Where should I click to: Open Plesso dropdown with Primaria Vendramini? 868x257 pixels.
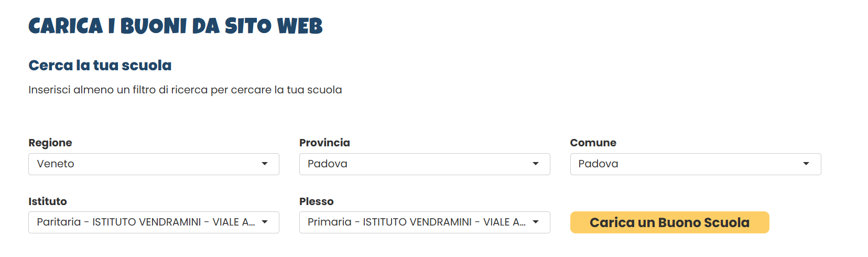tap(425, 222)
